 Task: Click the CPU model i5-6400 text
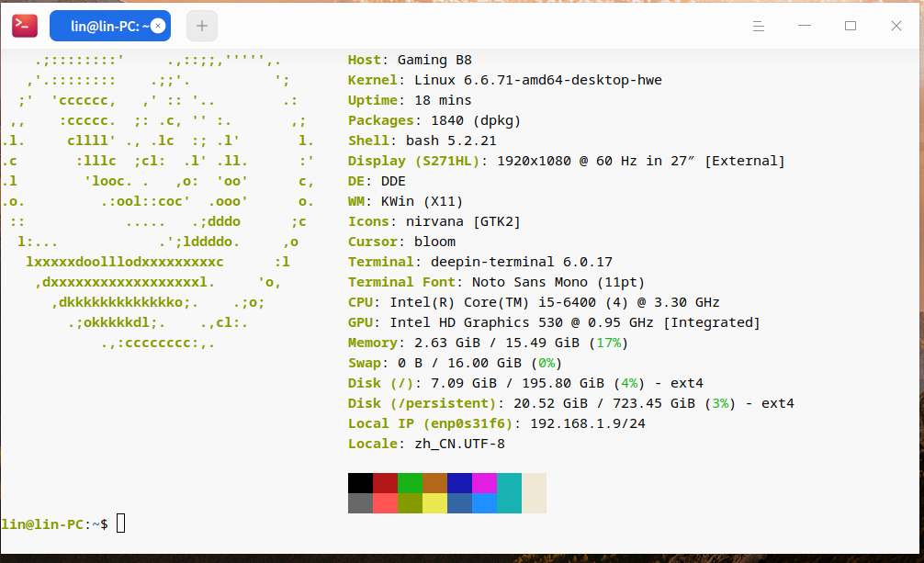coord(567,302)
